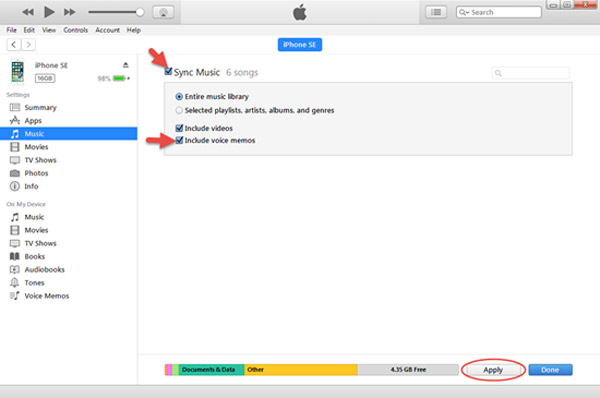Screen dimensions: 600x398
Task: Open the list view button beside search
Action: [436, 12]
